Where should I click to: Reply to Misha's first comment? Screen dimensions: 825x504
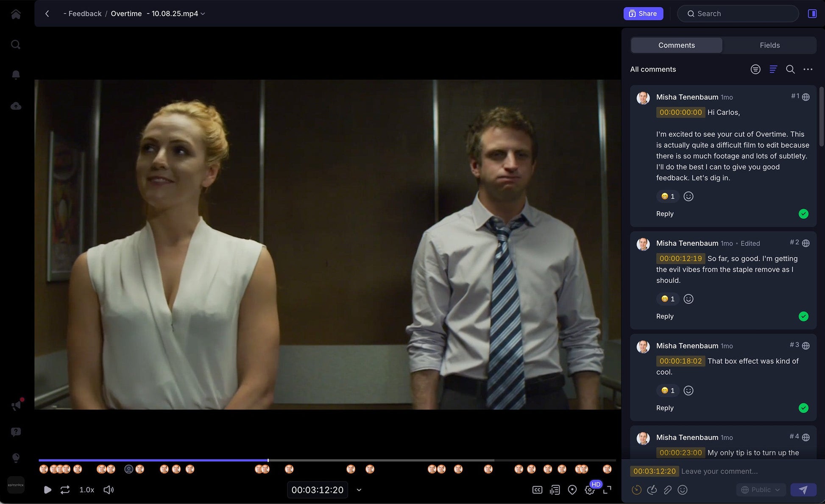664,214
